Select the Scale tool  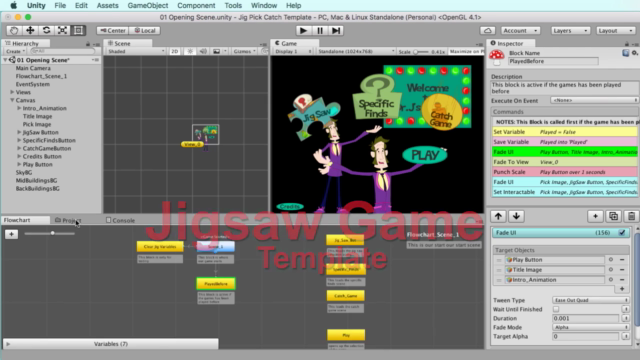coord(62,30)
